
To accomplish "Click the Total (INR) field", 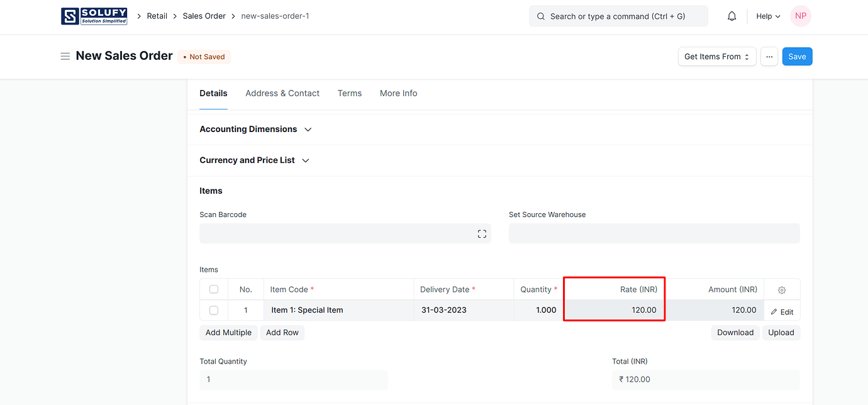I will point(706,380).
